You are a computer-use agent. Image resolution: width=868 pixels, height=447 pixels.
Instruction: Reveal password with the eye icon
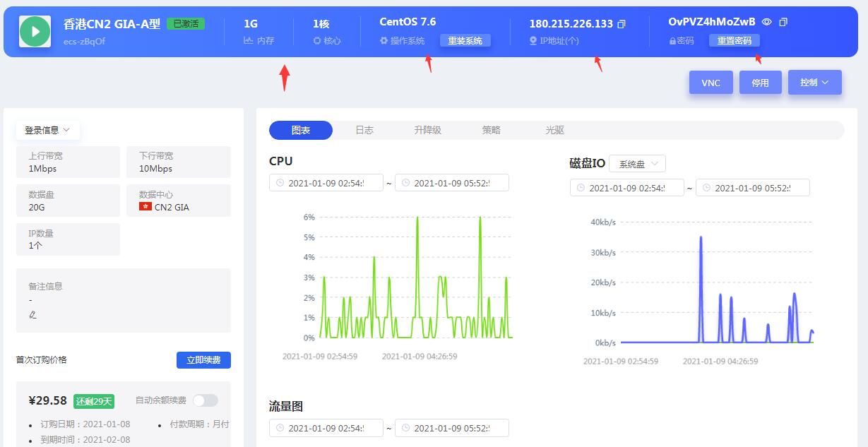point(767,22)
